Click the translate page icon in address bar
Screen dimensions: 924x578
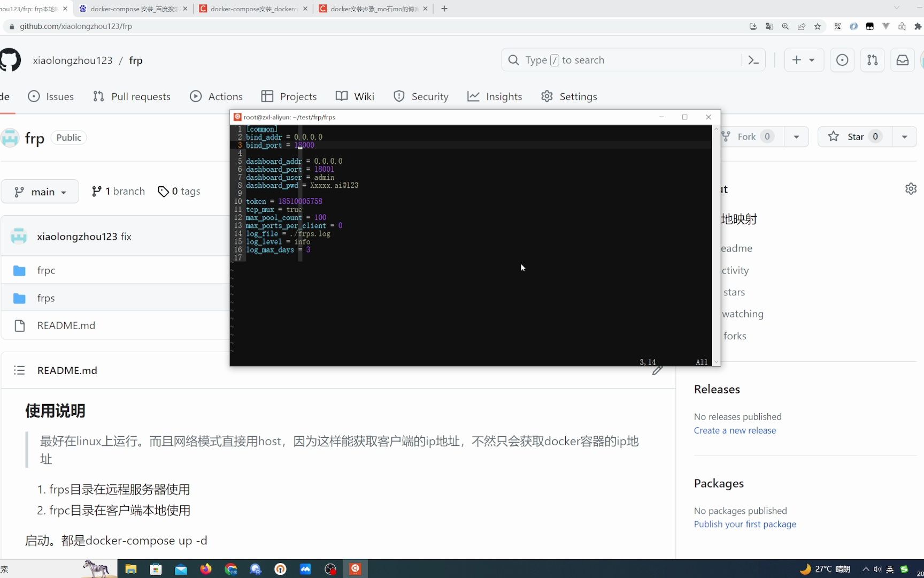coord(769,26)
